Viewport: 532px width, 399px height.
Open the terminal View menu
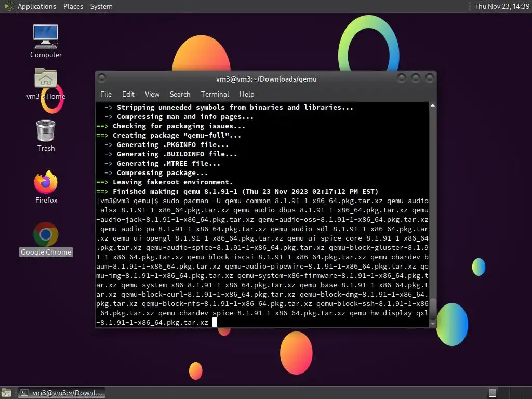coord(152,95)
